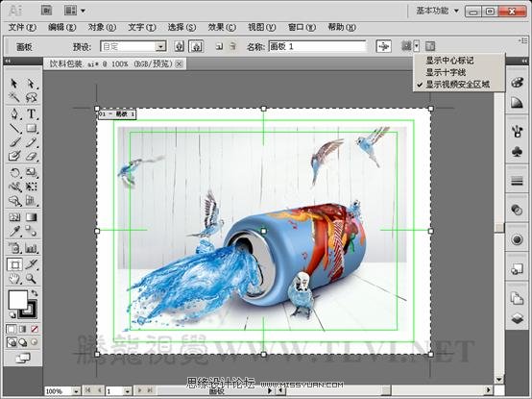This screenshot has width=532, height=399.
Task: Change screen mode at toolbox bottom
Action: click(x=23, y=358)
